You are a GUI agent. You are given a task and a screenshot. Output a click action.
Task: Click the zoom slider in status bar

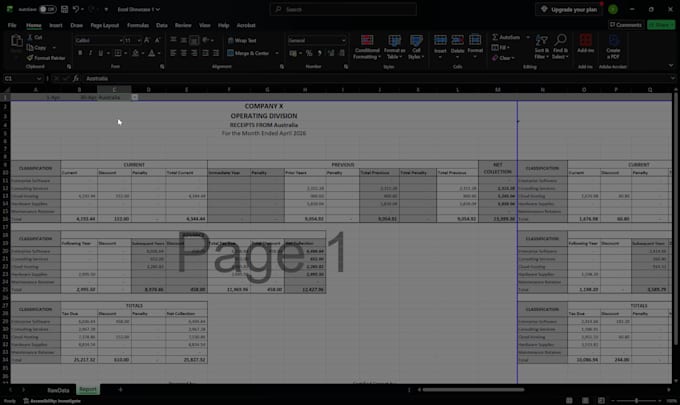(637, 401)
